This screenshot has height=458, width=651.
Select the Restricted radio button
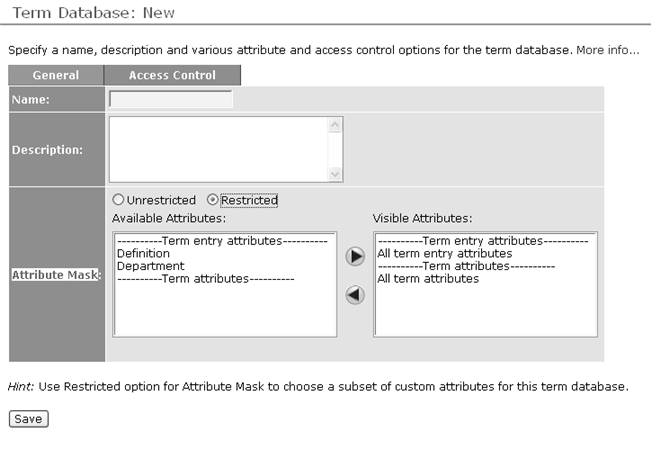[213, 200]
